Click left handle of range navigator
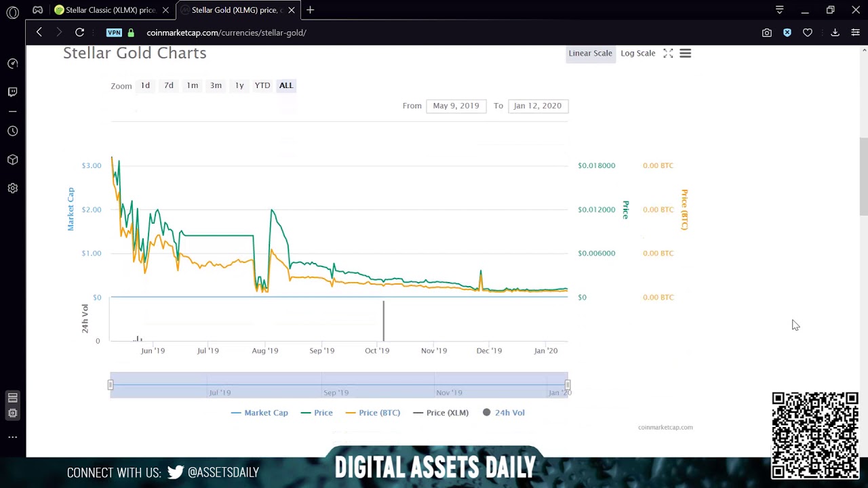 (x=110, y=384)
